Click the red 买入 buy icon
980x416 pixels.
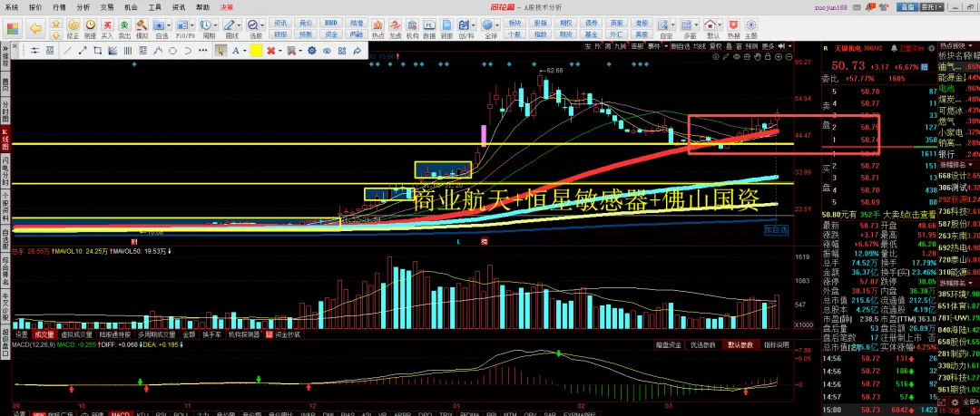click(x=107, y=28)
